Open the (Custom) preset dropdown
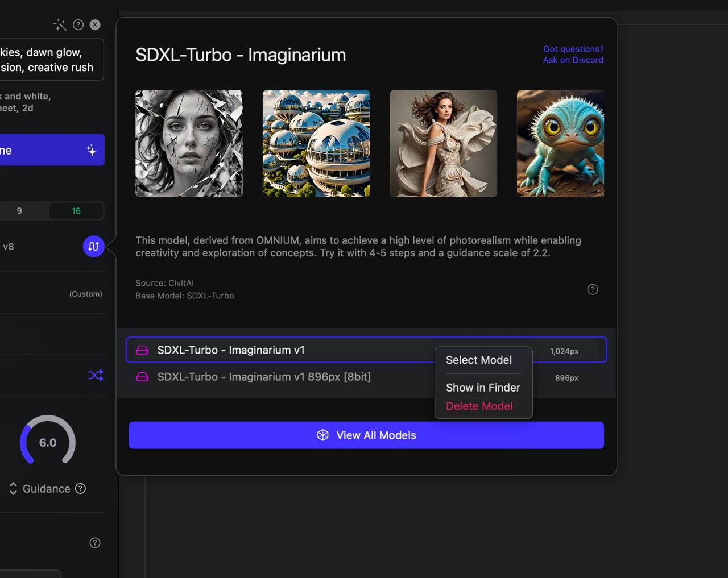This screenshot has height=578, width=728. click(85, 294)
